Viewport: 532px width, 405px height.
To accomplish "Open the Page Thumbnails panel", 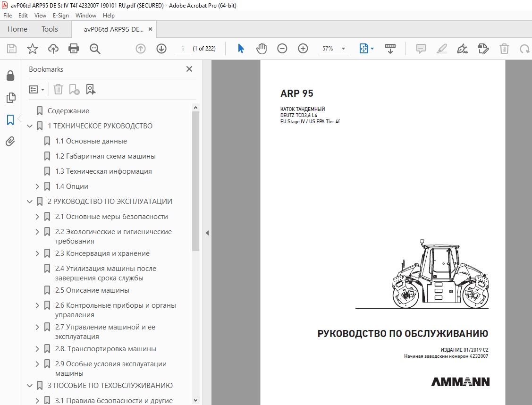I will click(10, 98).
